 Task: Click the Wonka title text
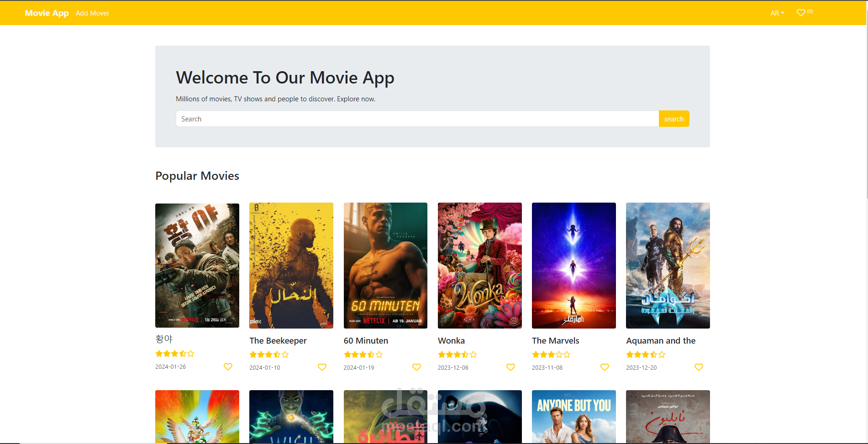click(x=451, y=340)
